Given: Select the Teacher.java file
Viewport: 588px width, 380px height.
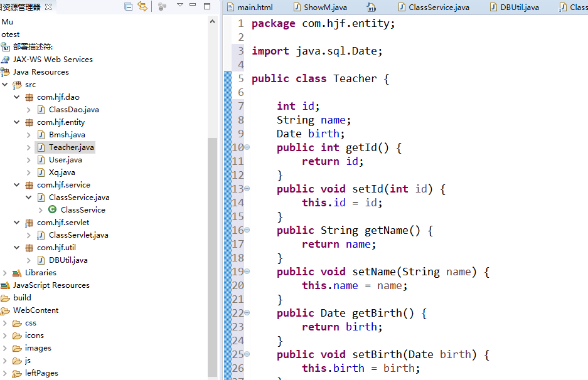Looking at the screenshot, I should (x=65, y=147).
